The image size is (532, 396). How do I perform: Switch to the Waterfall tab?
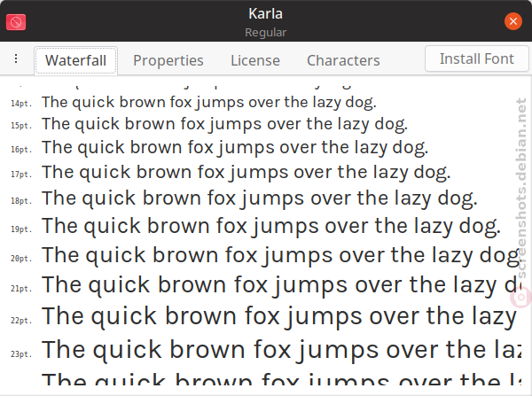75,61
